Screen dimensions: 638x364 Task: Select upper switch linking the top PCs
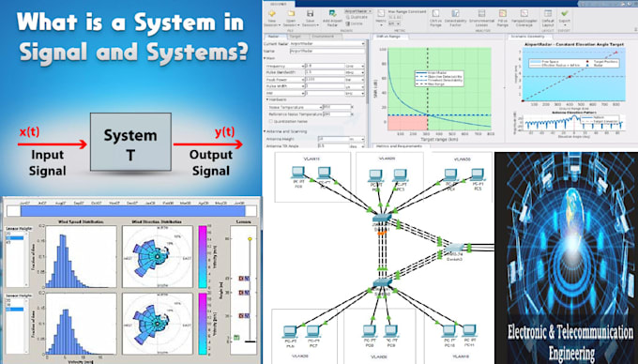pos(382,218)
